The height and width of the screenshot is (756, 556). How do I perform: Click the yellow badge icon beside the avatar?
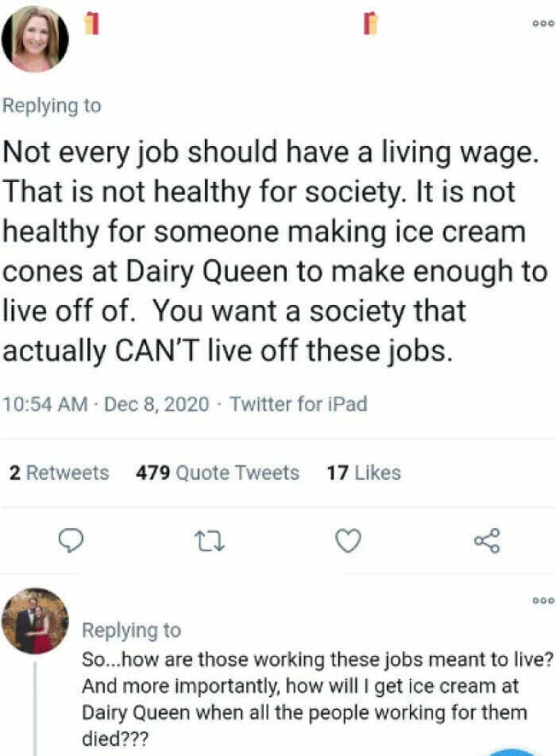91,25
